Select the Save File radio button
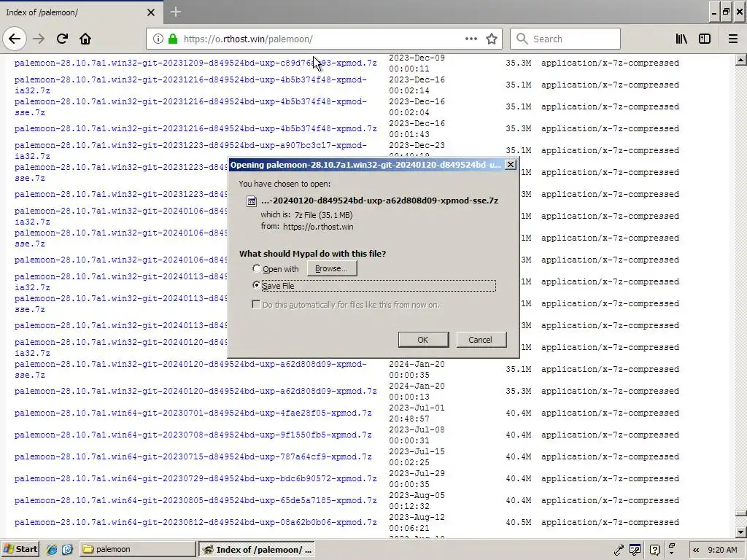The width and height of the screenshot is (747, 560). coord(256,285)
